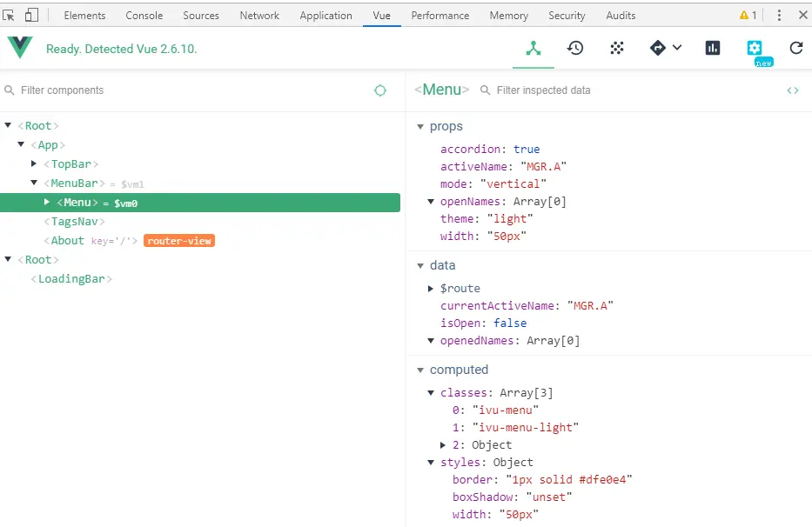Viewport: 812px width, 527px height.
Task: Click the isOpen value 'false'
Action: [510, 323]
